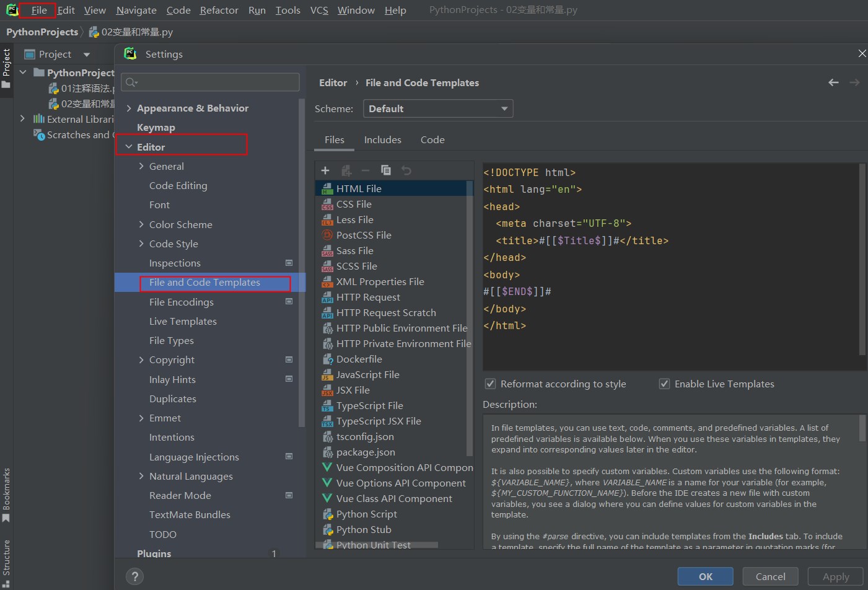Viewport: 868px width, 590px height.
Task: Click the Remove Template minus icon
Action: pyautogui.click(x=366, y=170)
